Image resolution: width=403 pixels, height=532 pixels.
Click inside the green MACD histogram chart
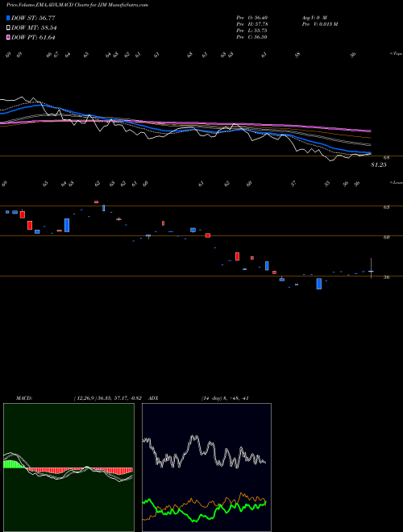click(69, 468)
